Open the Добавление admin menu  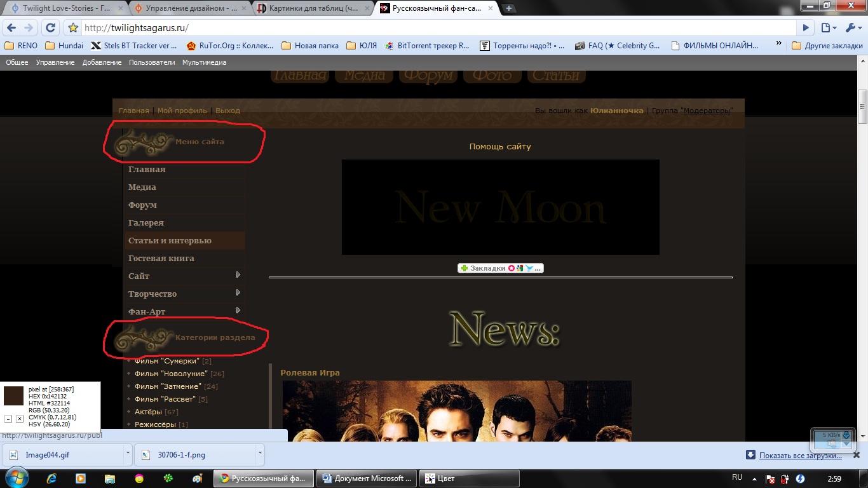(x=102, y=62)
